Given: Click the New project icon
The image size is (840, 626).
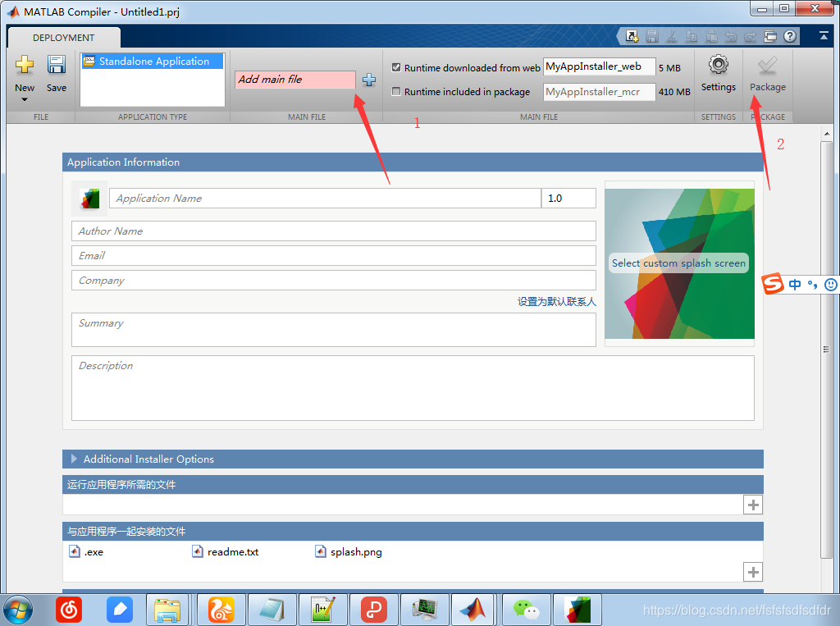Looking at the screenshot, I should [24, 65].
